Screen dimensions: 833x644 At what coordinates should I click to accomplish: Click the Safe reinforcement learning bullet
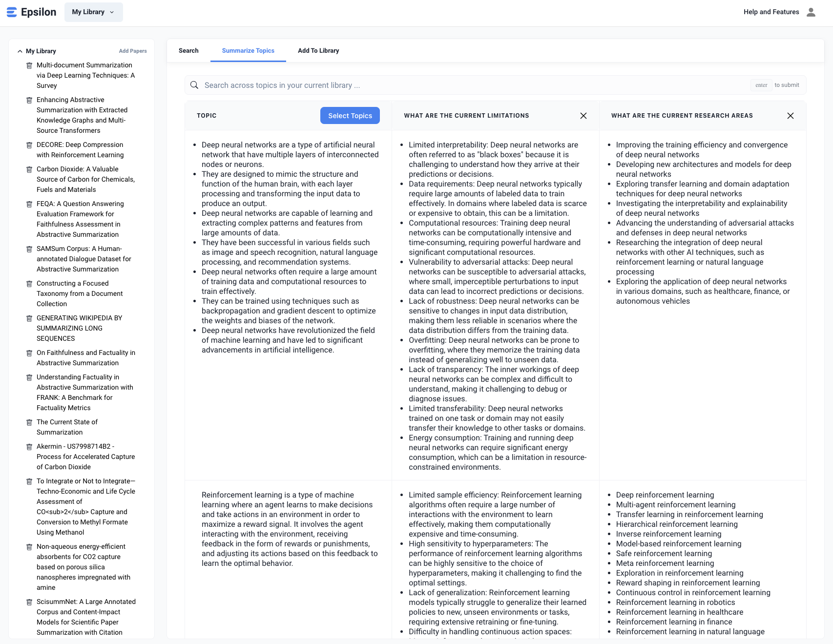tap(664, 554)
